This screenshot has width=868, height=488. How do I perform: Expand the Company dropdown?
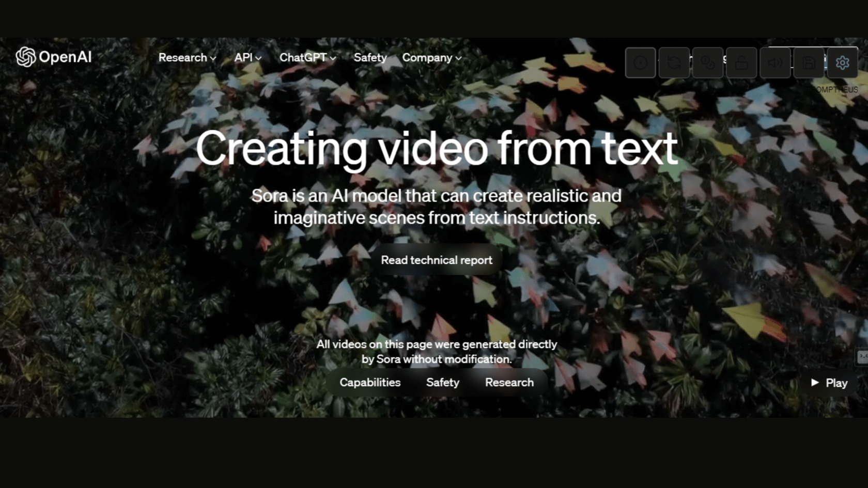click(x=431, y=58)
